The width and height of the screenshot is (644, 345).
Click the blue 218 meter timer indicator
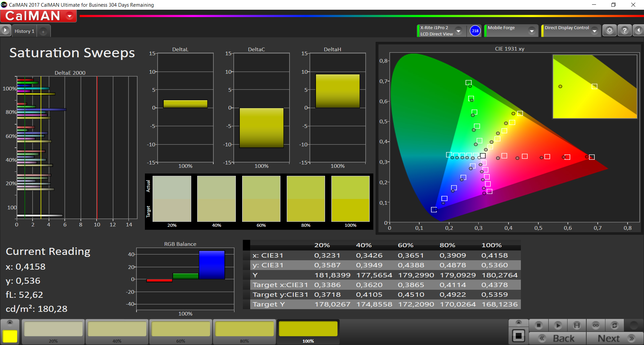(x=475, y=31)
